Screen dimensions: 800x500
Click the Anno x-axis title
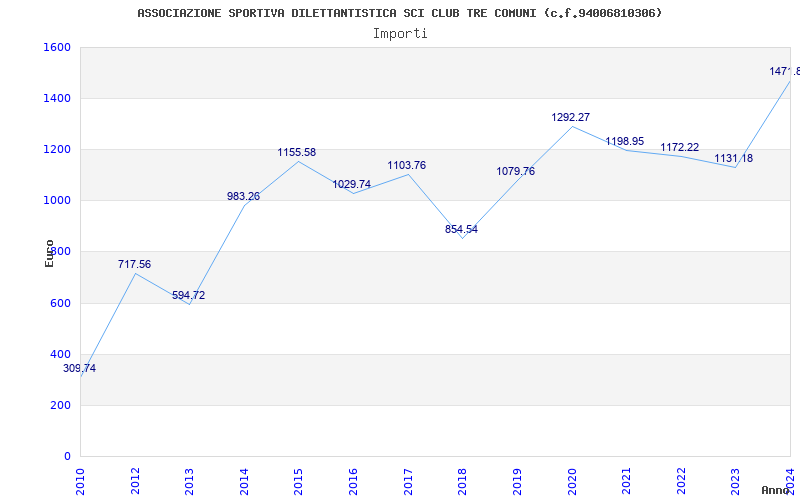(x=776, y=490)
